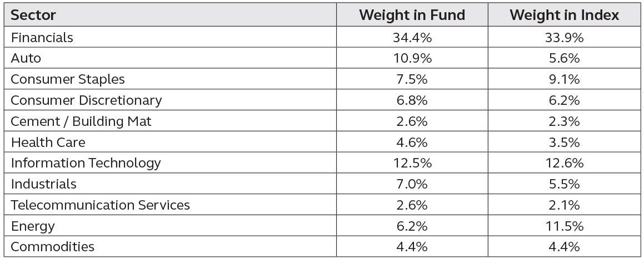Screen dimensions: 644x259
Task: Click the Weight in Fund header
Action: (x=412, y=15)
